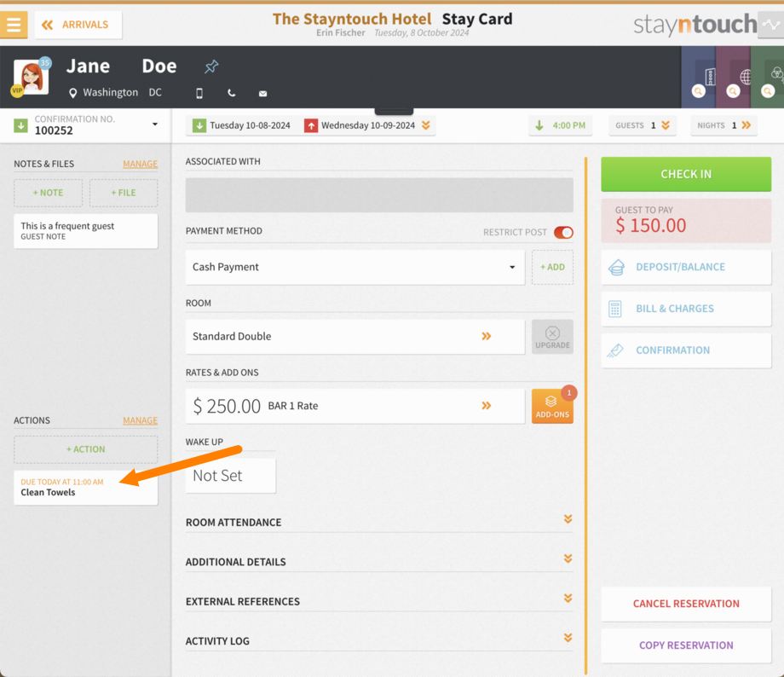Add a new file
Screen dimensions: 784x677
coord(124,194)
